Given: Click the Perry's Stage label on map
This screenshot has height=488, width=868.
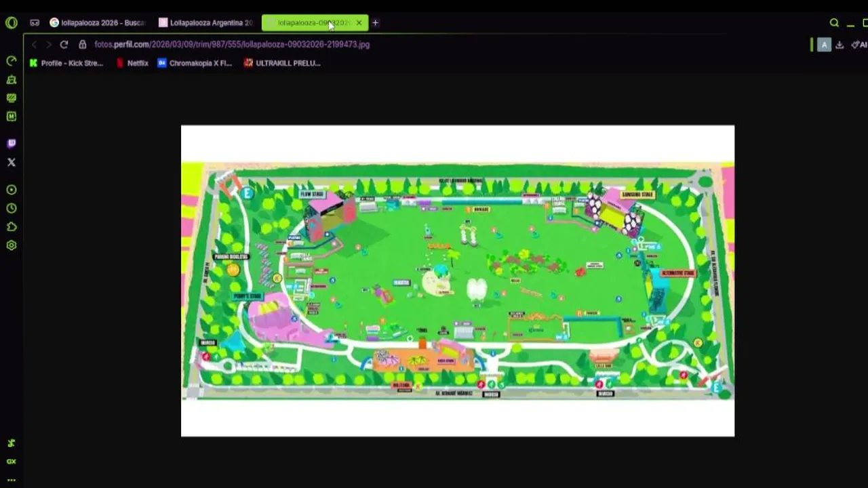Looking at the screenshot, I should (248, 296).
